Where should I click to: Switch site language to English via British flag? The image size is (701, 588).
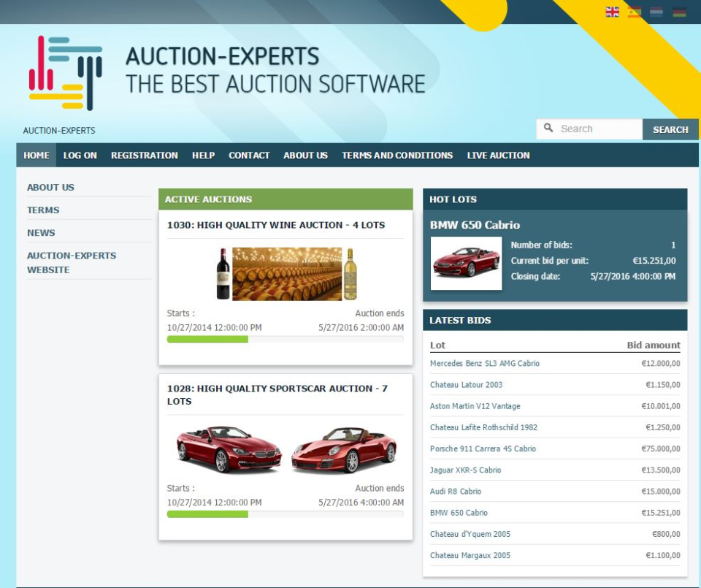pyautogui.click(x=612, y=12)
